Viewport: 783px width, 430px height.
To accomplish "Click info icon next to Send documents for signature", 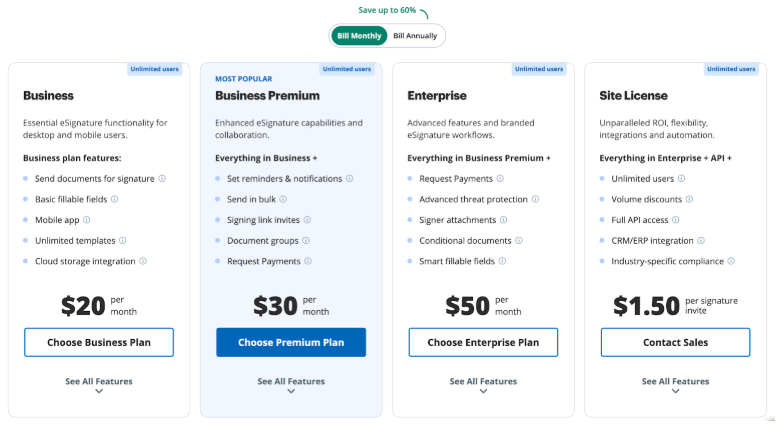I will (162, 179).
